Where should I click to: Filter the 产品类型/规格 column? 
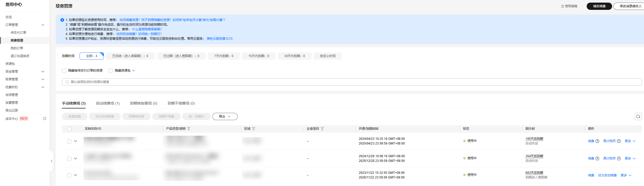(x=189, y=129)
